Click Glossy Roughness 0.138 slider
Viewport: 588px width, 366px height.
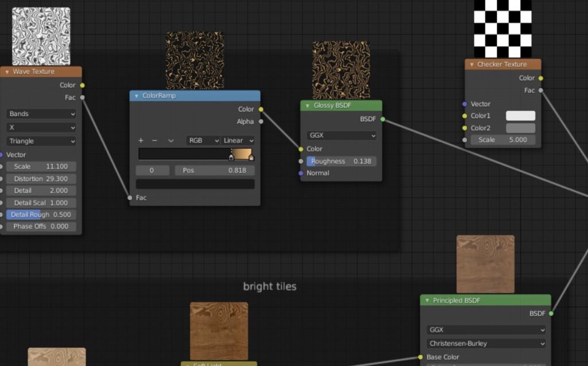[341, 161]
